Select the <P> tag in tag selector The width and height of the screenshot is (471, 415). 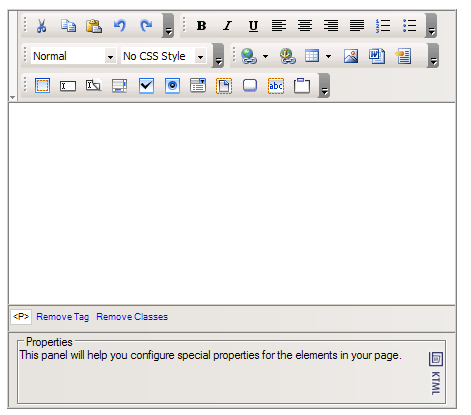click(21, 317)
